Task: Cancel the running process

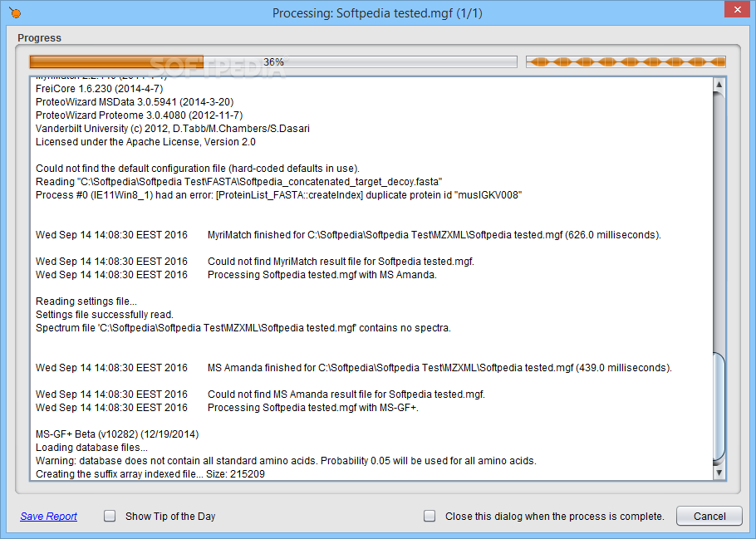Action: pos(709,517)
